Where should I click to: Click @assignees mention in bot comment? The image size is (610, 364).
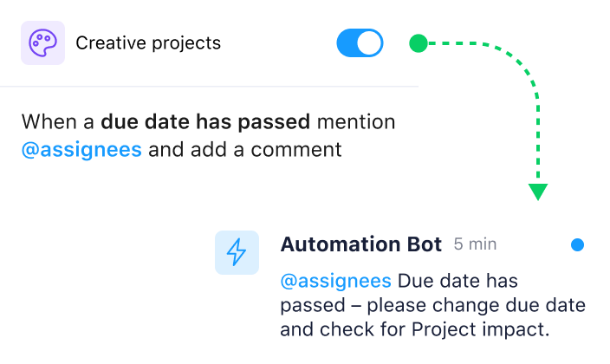(x=336, y=281)
